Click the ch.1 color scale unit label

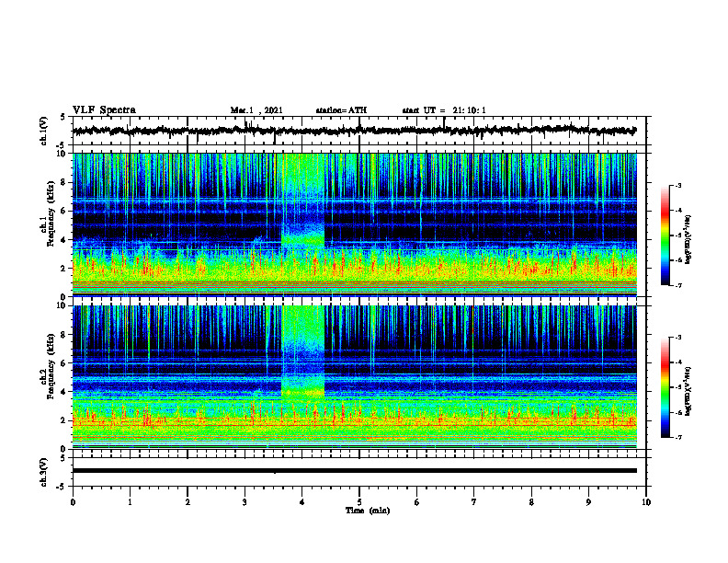coord(688,239)
